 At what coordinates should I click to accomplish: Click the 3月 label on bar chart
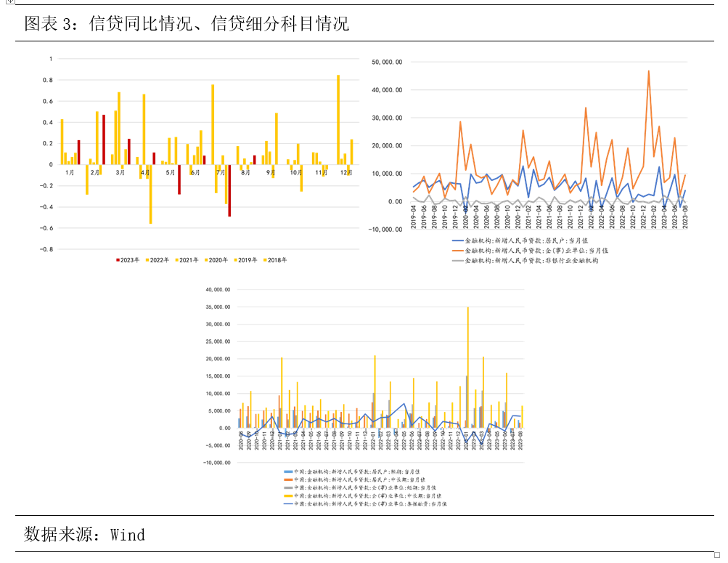pos(120,172)
